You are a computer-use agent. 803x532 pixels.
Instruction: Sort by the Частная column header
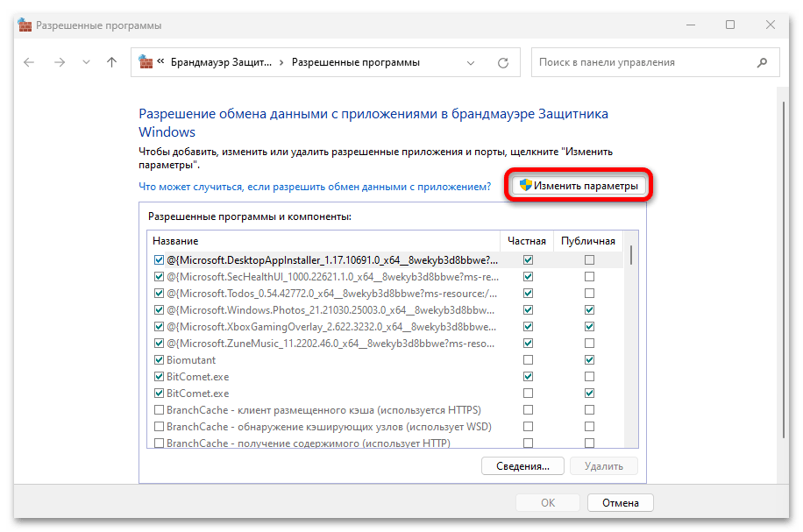[527, 241]
